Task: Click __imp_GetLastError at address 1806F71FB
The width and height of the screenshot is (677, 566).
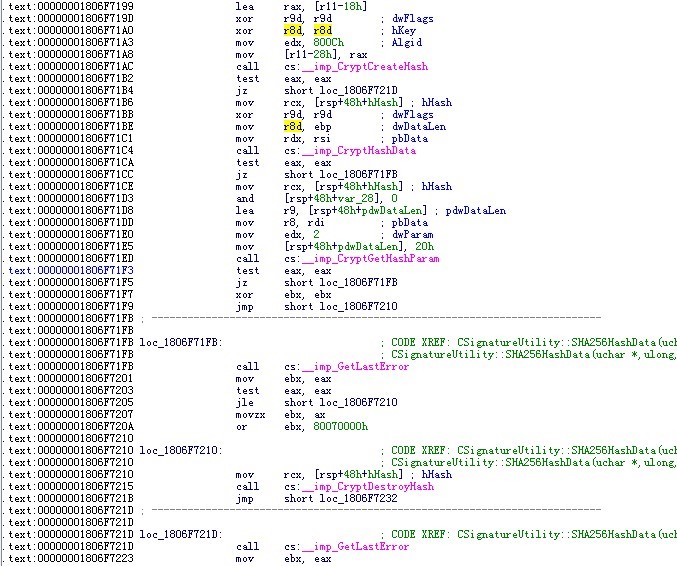Action: tap(355, 367)
